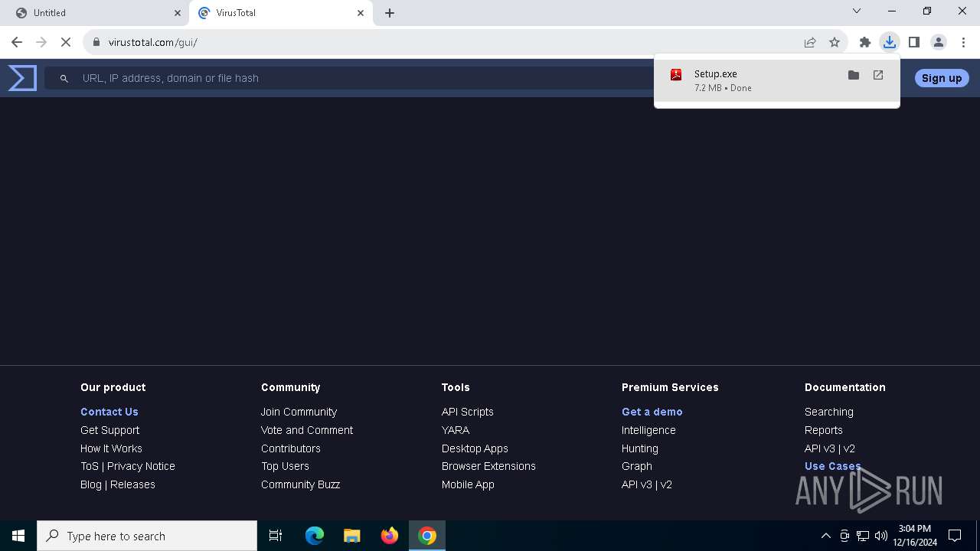The height and width of the screenshot is (551, 980).
Task: Open volume control in tray
Action: (x=881, y=536)
